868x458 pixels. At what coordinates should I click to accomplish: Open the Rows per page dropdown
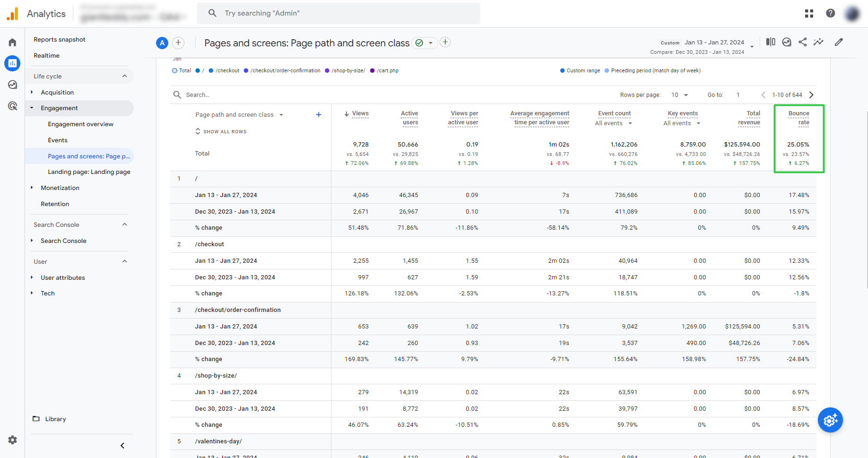pos(680,95)
